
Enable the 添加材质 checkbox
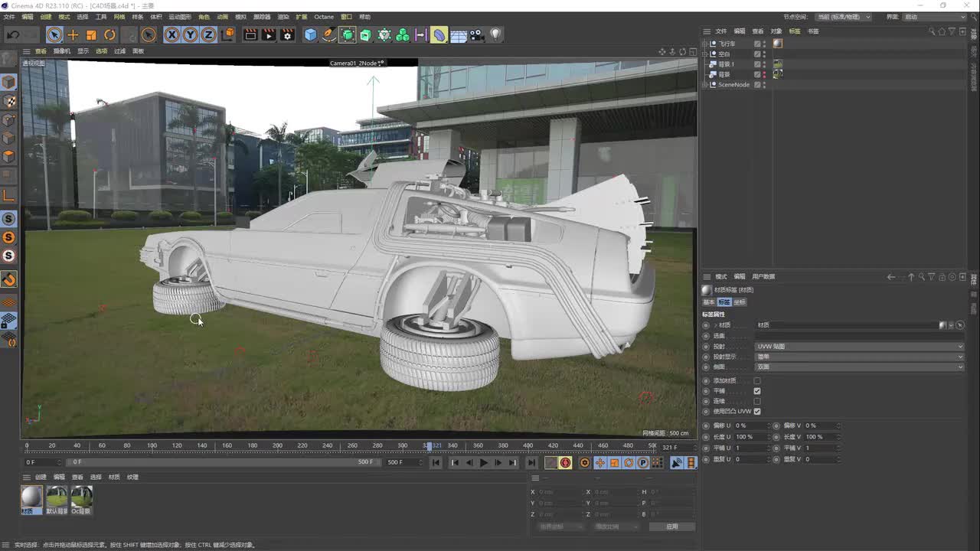tap(757, 380)
